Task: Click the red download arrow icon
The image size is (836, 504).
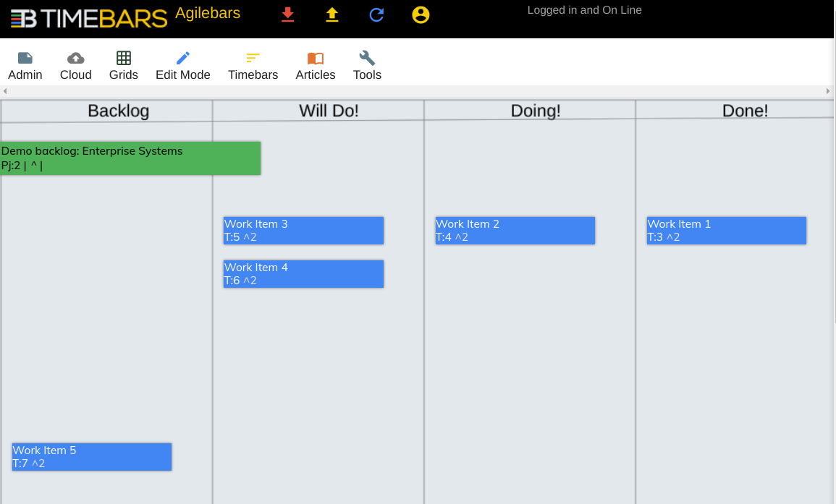Action: (288, 14)
